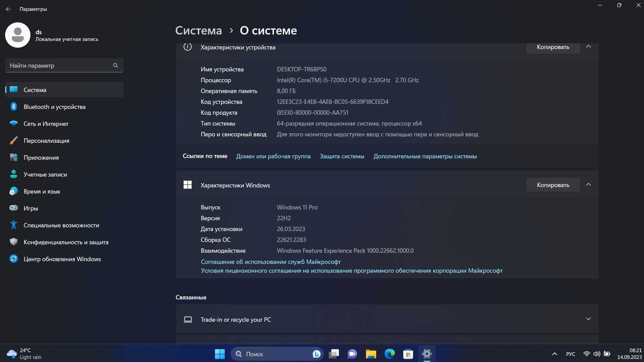Screen dimensions: 644x362
Task: Select product code 00330-80000-00000-AA751
Action: [x=313, y=113]
